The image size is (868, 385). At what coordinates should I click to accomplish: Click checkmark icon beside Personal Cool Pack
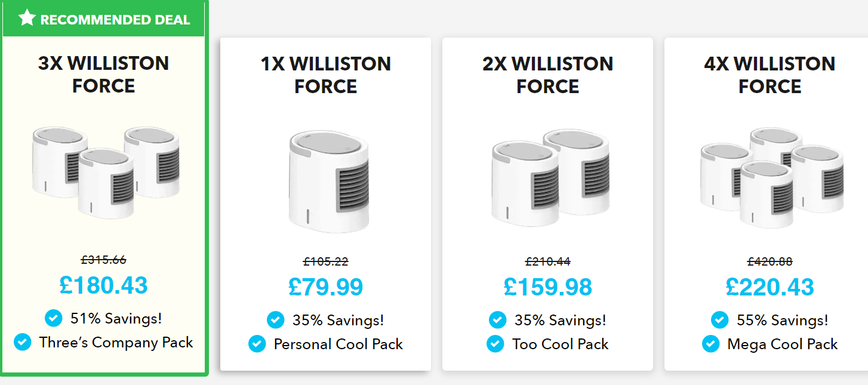tap(257, 344)
